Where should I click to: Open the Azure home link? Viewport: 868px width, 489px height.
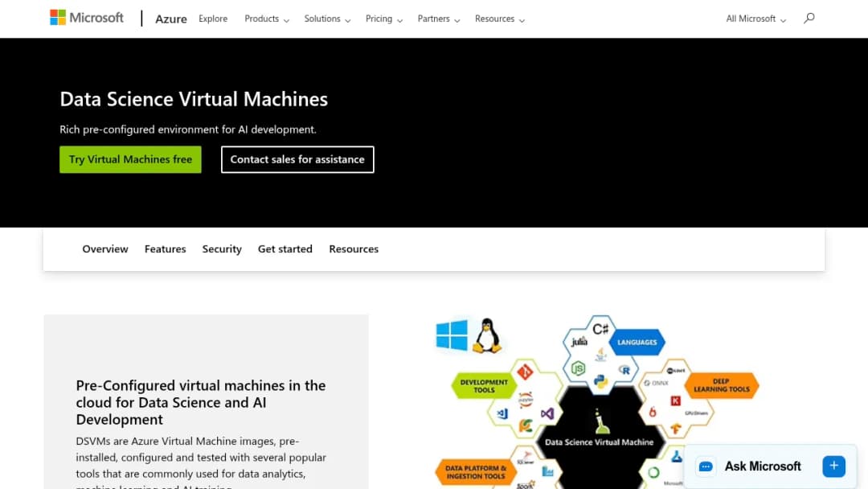click(x=171, y=18)
